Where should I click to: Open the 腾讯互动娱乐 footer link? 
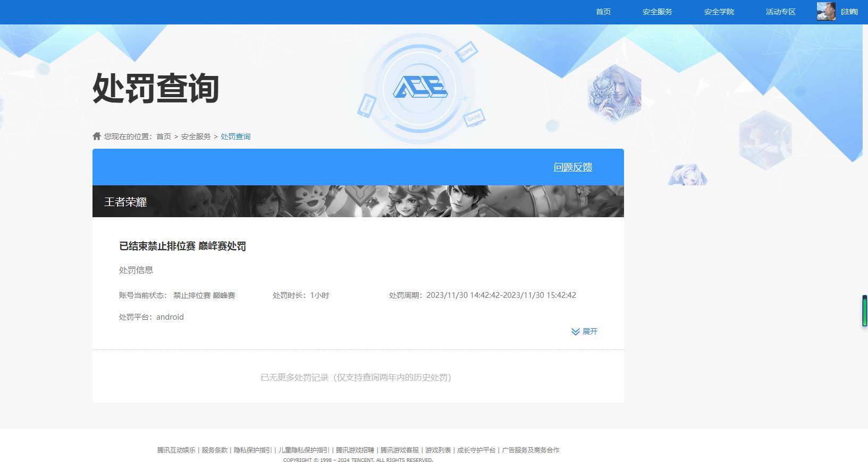(x=176, y=450)
